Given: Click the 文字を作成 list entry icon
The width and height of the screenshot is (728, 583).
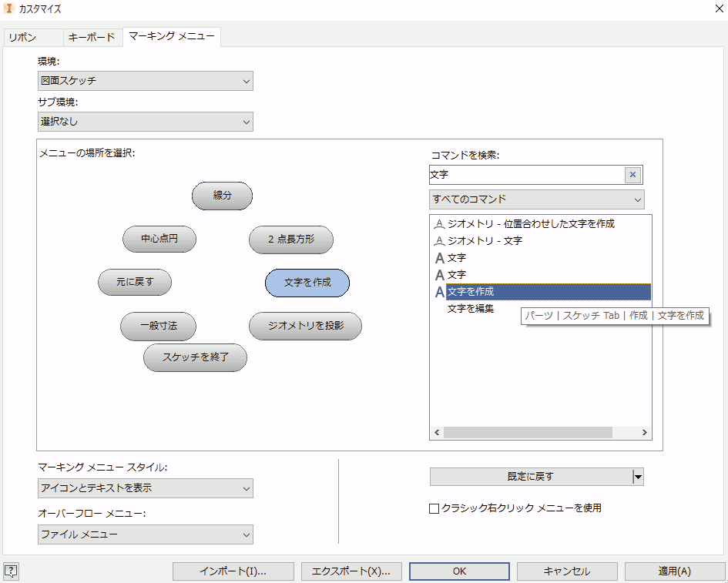Looking at the screenshot, I should [439, 292].
